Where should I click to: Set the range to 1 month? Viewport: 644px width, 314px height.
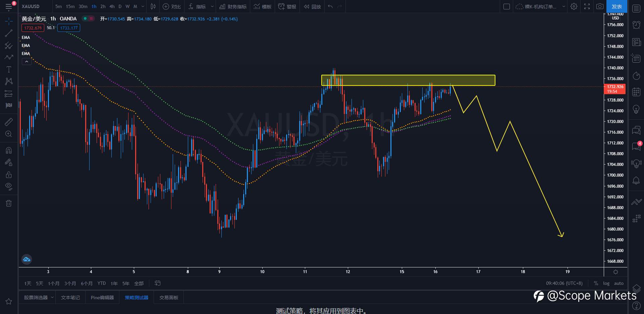(x=53, y=284)
